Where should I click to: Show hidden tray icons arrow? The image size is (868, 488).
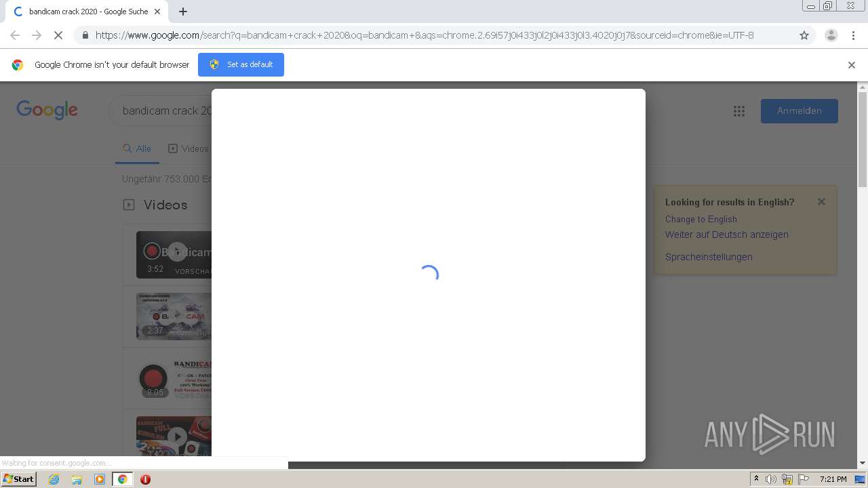click(x=756, y=479)
